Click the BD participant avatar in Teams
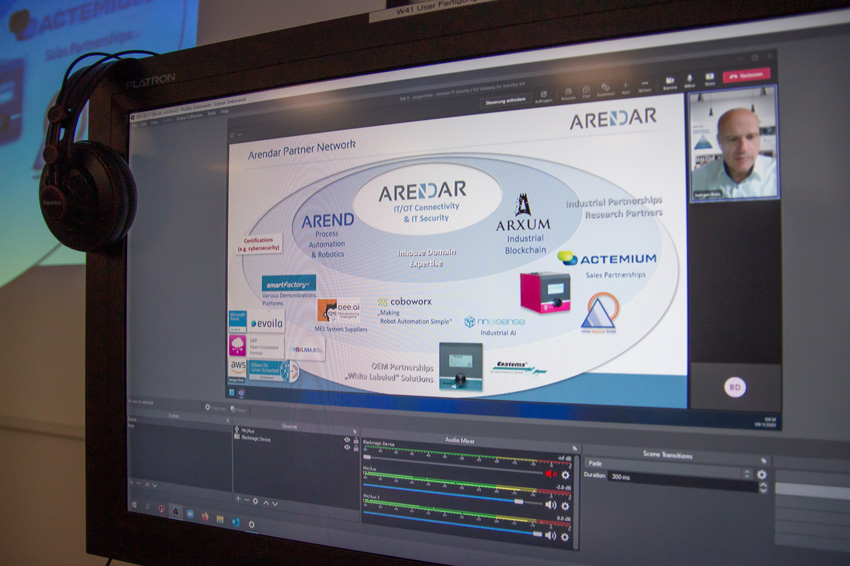This screenshot has width=850, height=566. 735,387
